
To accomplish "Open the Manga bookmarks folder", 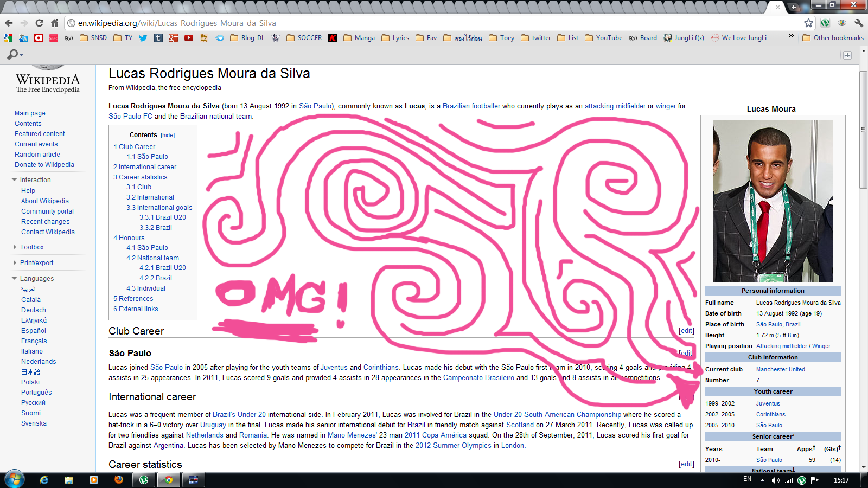I will click(x=359, y=38).
